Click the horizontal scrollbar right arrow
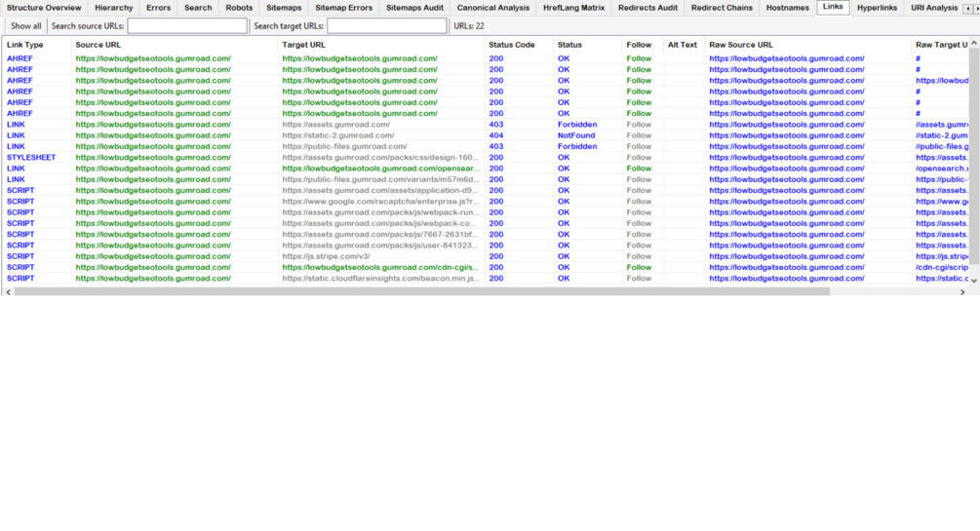This screenshot has height=531, width=980. tap(962, 291)
